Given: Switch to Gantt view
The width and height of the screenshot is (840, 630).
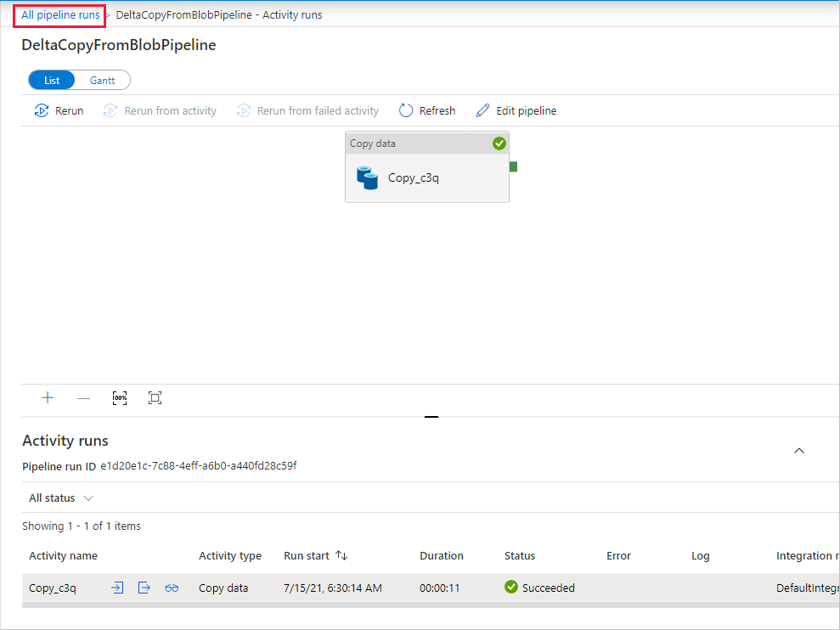Looking at the screenshot, I should [102, 81].
